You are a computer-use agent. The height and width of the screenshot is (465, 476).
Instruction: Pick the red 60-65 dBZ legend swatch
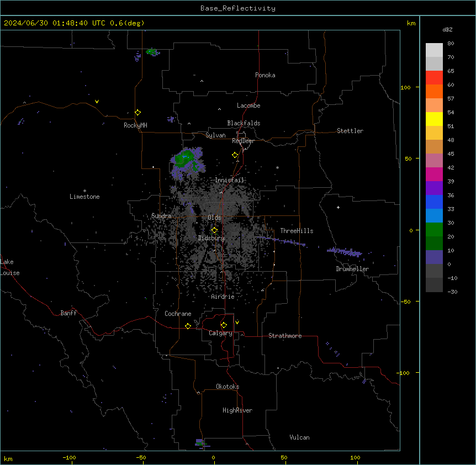click(434, 78)
